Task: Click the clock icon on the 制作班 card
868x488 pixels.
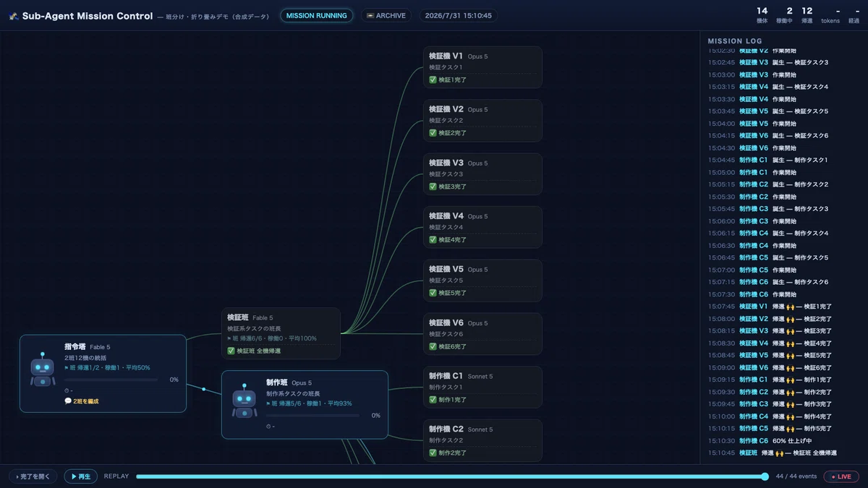Action: 268,427
